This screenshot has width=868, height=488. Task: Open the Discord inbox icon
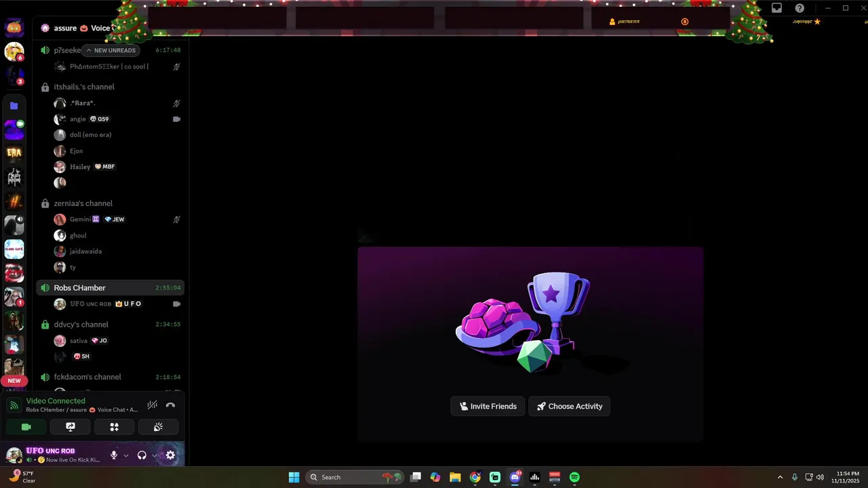[x=777, y=8]
